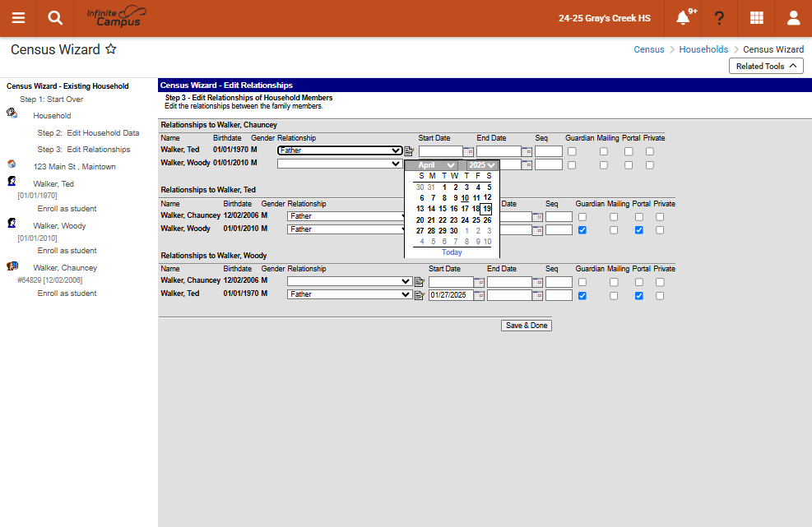Check Mailing for Chauncey in Woody relationships
This screenshot has width=812, height=527.
click(614, 282)
